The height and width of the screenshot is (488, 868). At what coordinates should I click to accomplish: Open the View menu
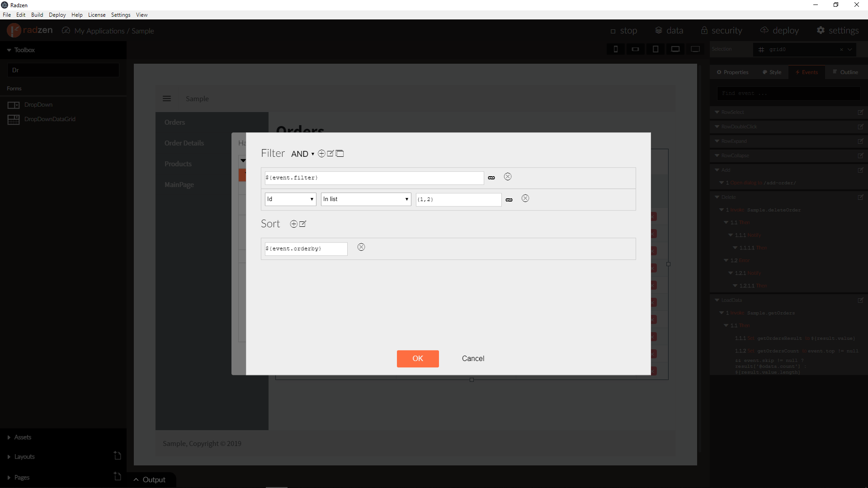(142, 15)
